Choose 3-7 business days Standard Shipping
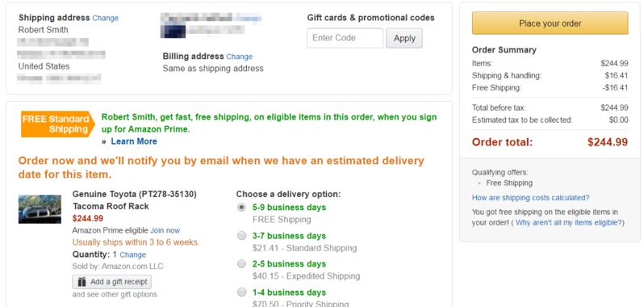 [x=242, y=235]
